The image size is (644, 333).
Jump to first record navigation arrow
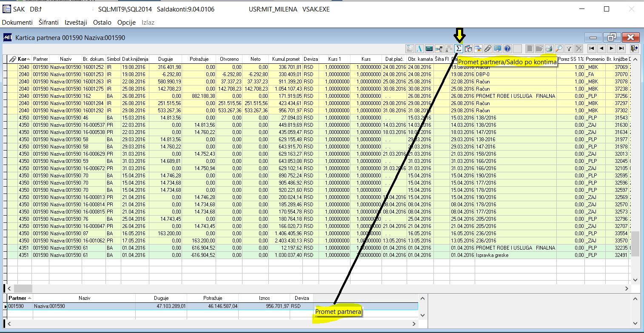(592, 48)
